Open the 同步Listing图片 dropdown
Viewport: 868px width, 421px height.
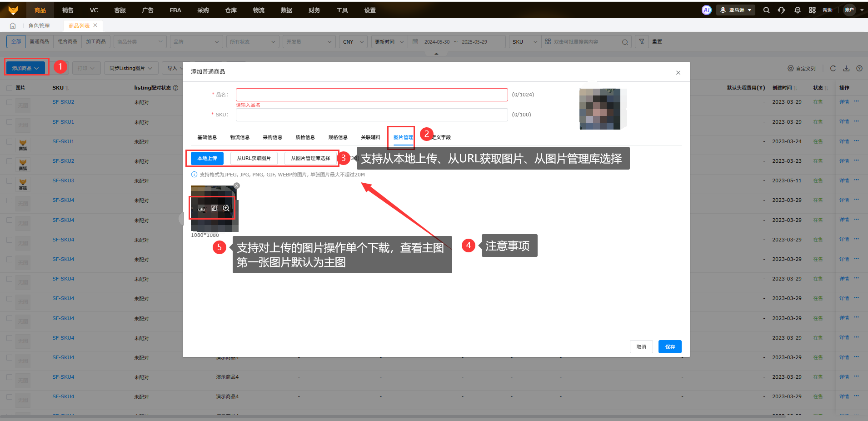pos(131,68)
